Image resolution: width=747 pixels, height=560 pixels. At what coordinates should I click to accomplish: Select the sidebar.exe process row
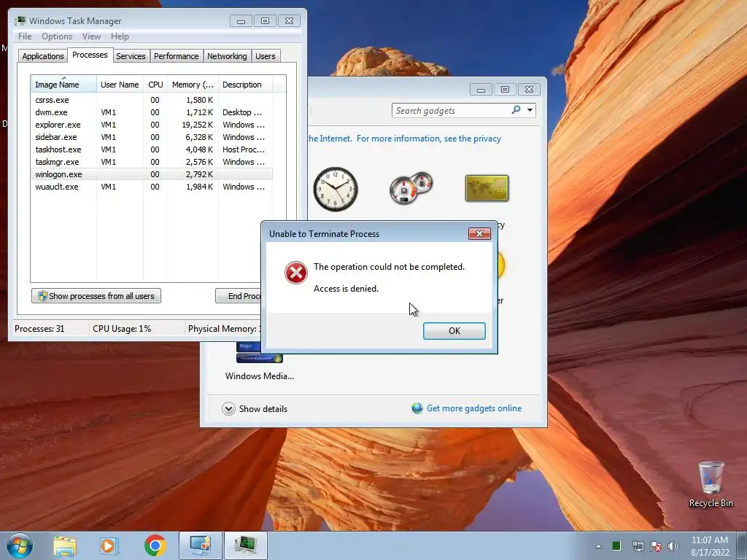point(152,137)
